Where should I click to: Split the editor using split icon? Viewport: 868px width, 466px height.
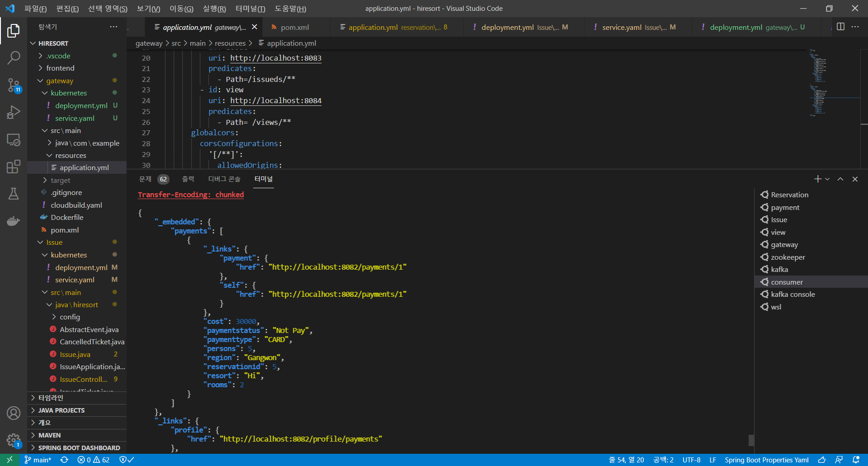841,27
